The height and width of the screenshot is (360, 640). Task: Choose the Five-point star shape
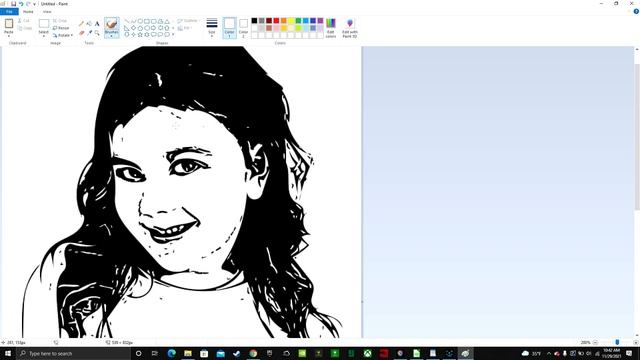pyautogui.click(x=140, y=35)
